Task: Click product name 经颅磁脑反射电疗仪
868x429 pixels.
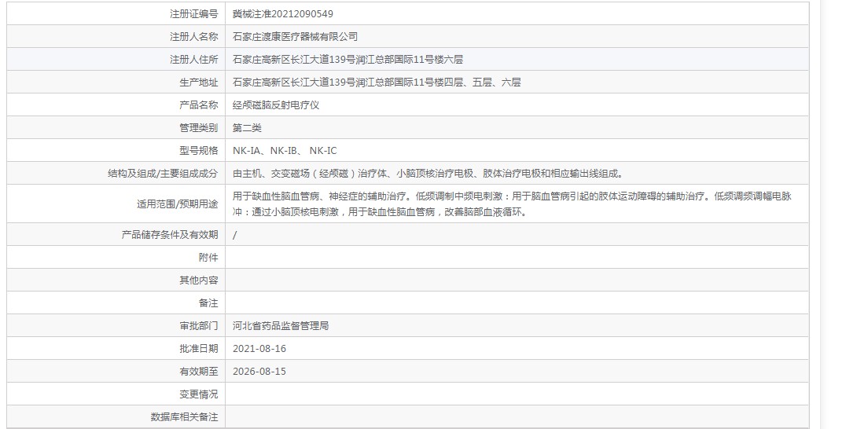Action: 276,105
